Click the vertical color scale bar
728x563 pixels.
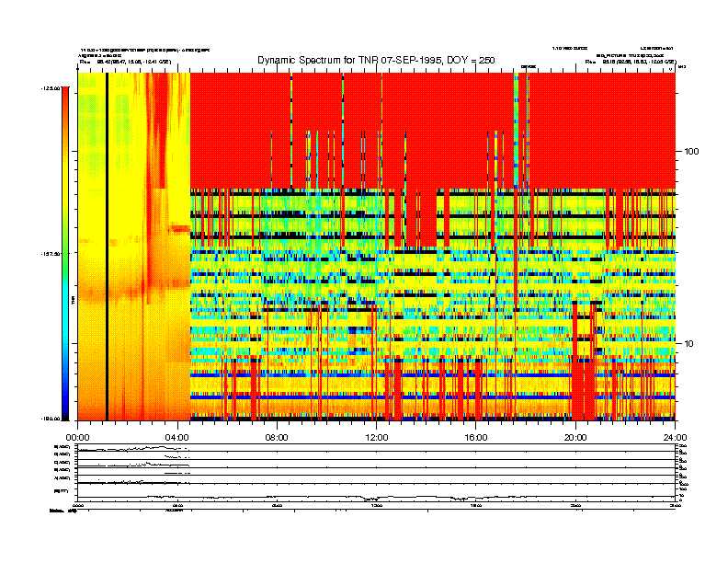coord(65,253)
